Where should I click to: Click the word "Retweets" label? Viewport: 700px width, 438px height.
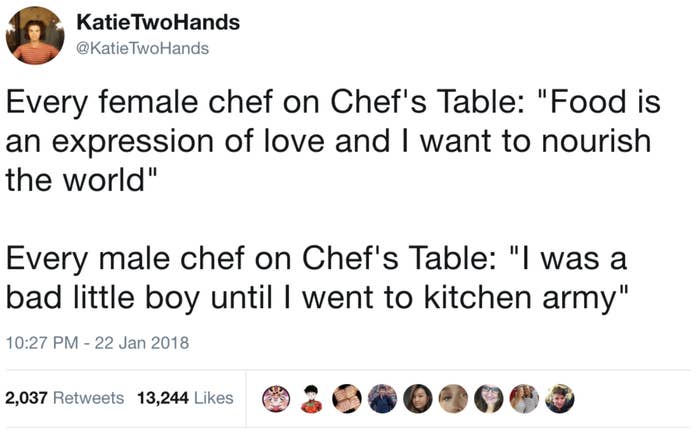pyautogui.click(x=88, y=398)
